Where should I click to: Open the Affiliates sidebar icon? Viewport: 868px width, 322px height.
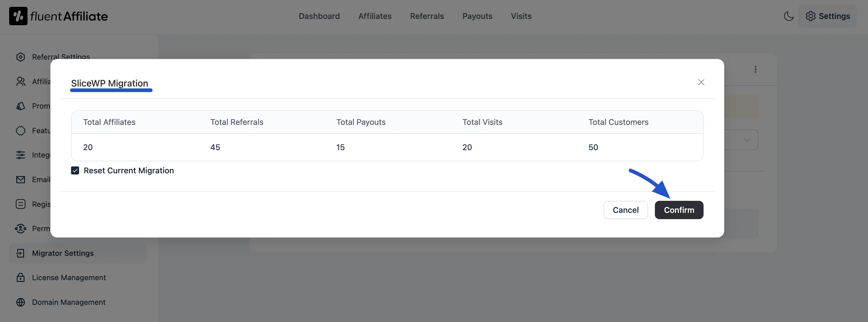coord(21,81)
